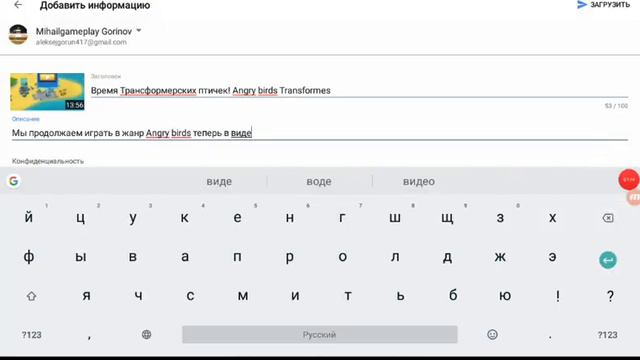
Task: Focus the description field starting with Мы продолжаем
Action: (x=320, y=133)
